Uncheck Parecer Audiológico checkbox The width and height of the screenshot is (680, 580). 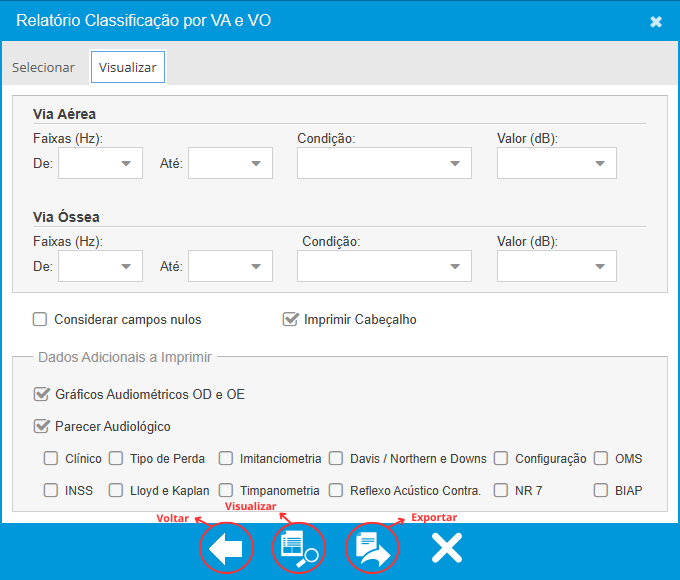[x=42, y=426]
